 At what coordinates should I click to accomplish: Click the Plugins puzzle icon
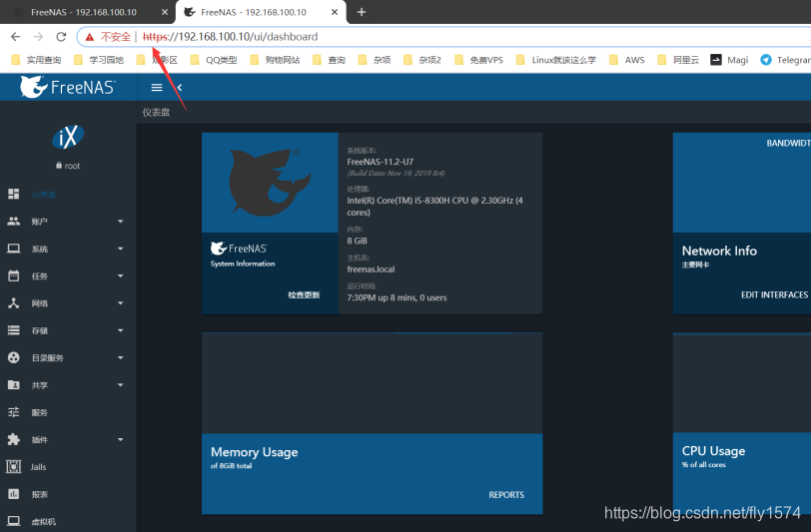pos(13,439)
